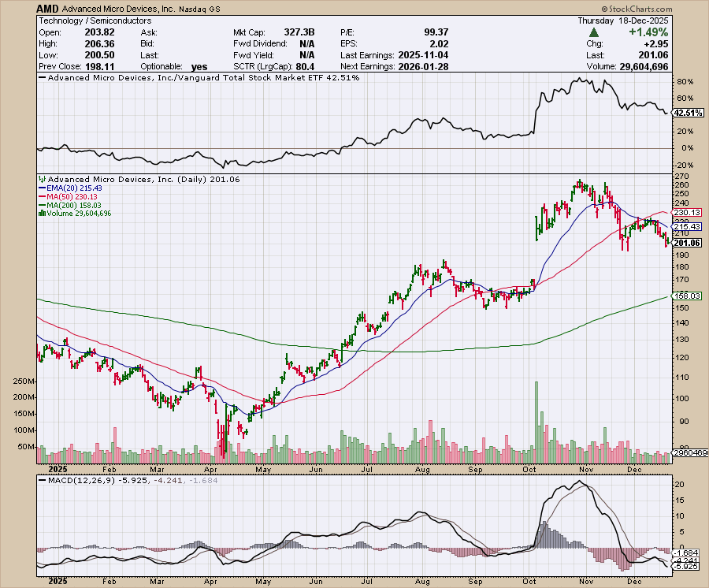
Task: Click the EMA(20) 215.43 legend entry
Action: [x=71, y=188]
